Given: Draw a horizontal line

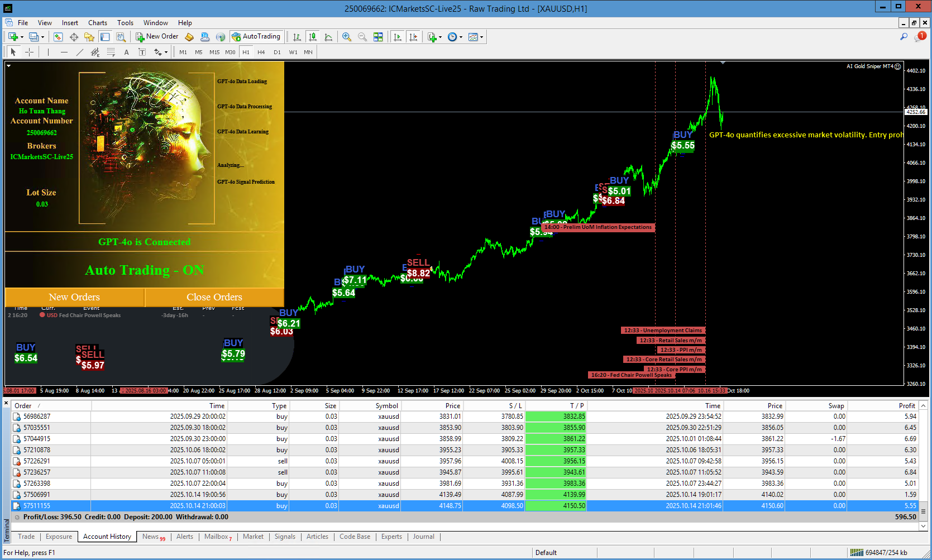Looking at the screenshot, I should [x=64, y=52].
